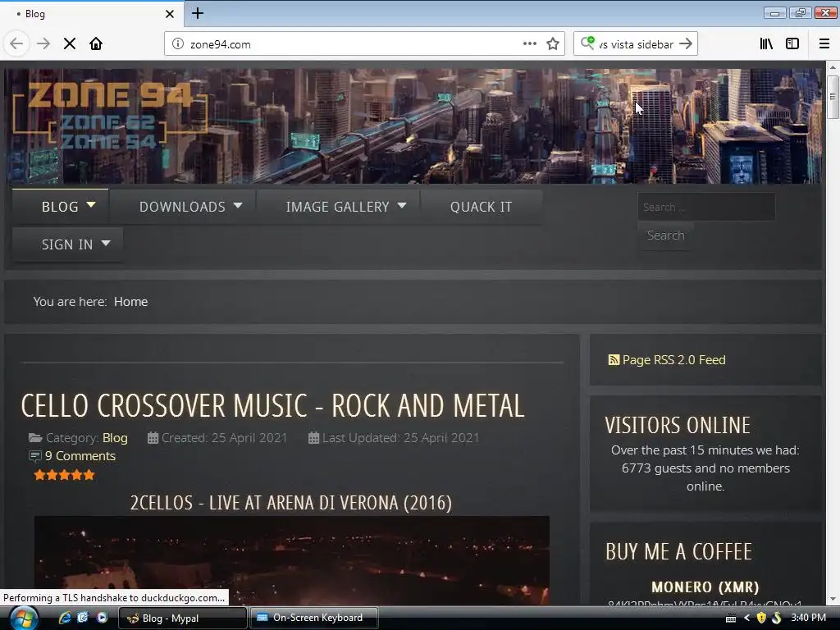840x630 pixels.
Task: Click the Home breadcrumb
Action: tap(130, 302)
